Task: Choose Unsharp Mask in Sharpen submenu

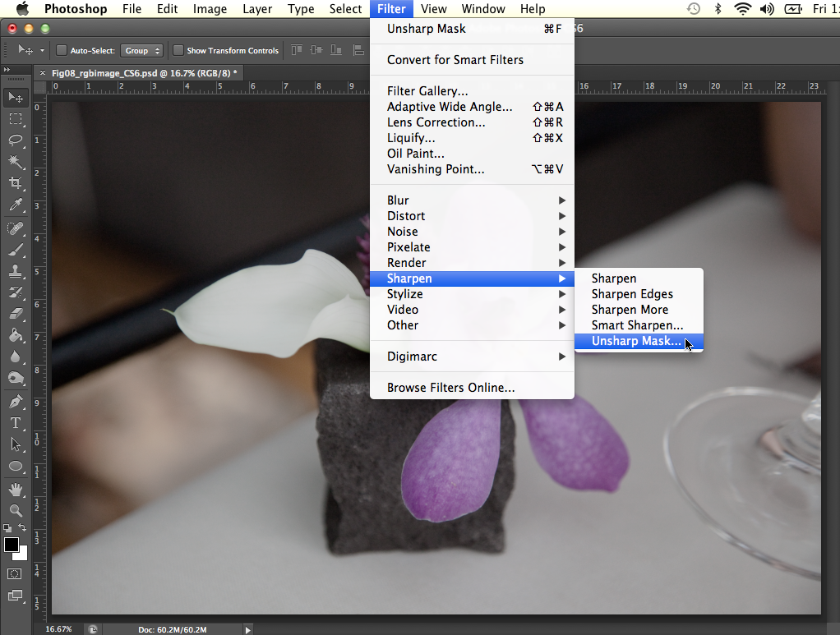Action: click(636, 342)
